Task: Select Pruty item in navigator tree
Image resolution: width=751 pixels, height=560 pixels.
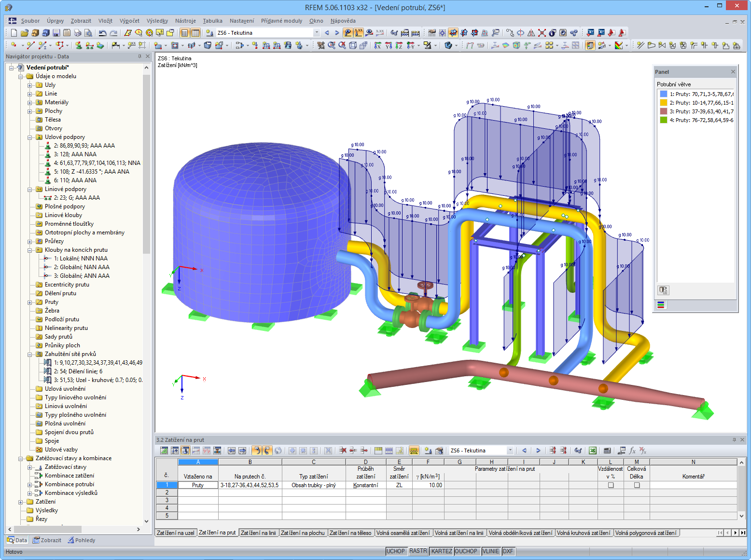Action: [52, 302]
